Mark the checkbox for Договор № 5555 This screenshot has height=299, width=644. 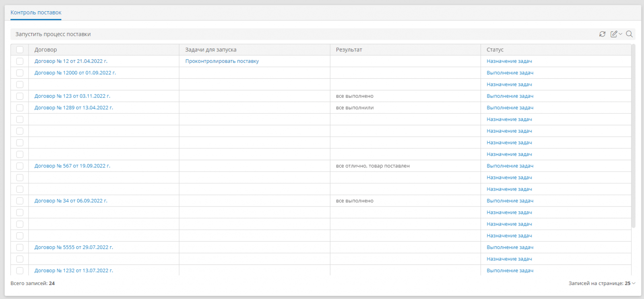[x=20, y=248]
